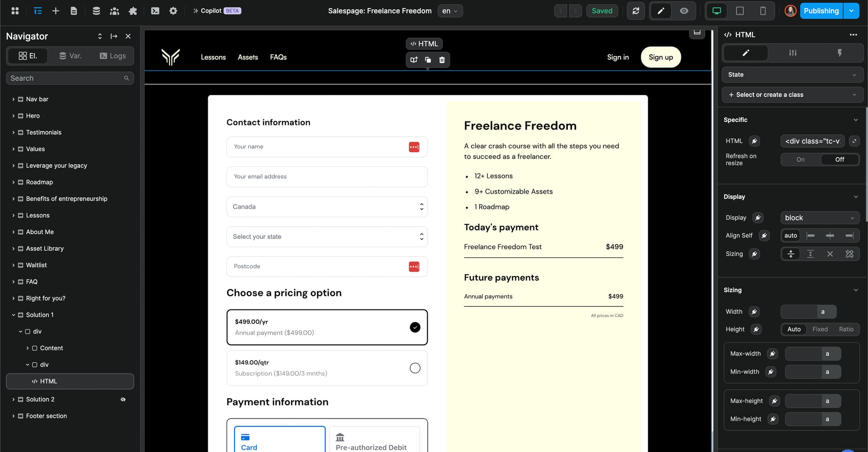Open the Canada country select
This screenshot has height=452, width=868.
pyautogui.click(x=327, y=207)
